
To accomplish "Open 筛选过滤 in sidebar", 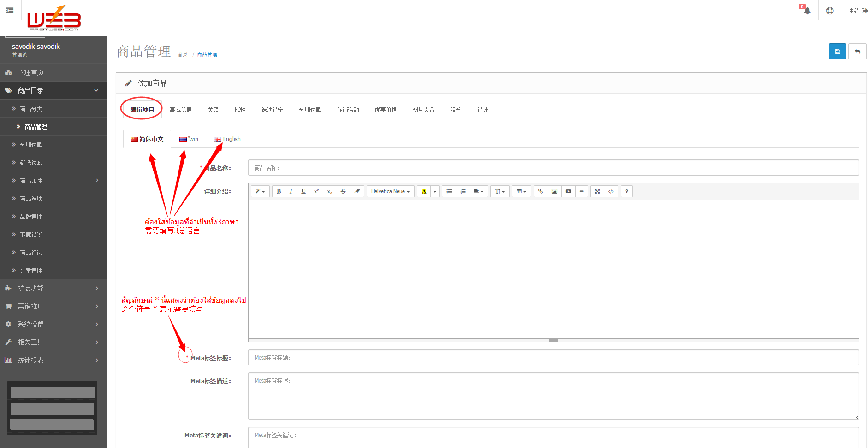I will [x=53, y=163].
